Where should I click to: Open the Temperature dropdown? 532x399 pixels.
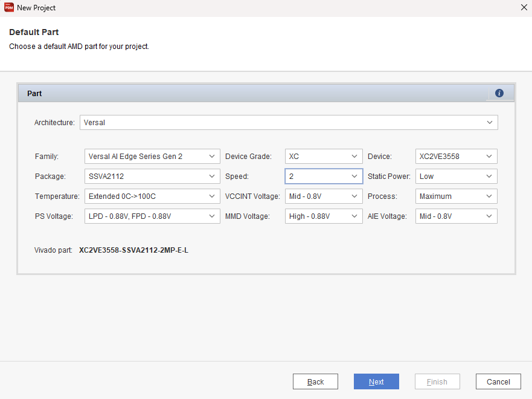click(152, 196)
